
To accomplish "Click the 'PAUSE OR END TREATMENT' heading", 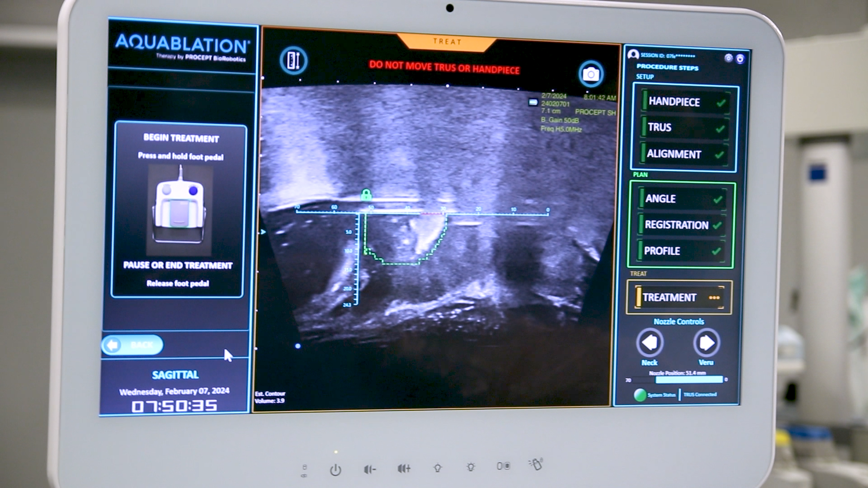I will click(x=178, y=265).
